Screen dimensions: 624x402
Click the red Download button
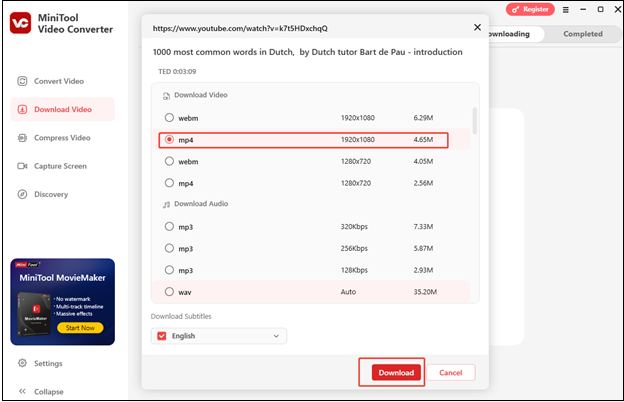click(396, 373)
